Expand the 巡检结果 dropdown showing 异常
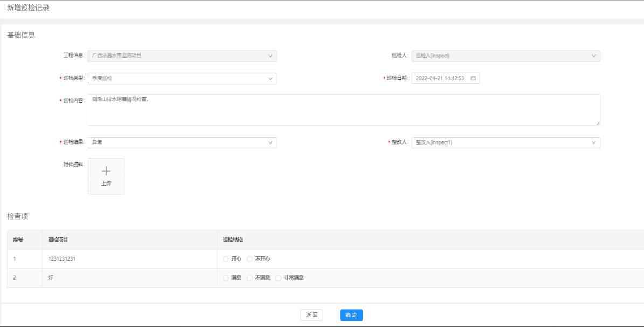644x327 pixels. point(182,142)
